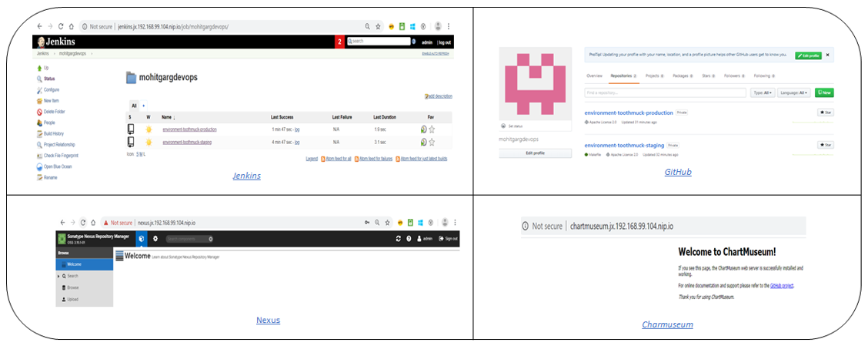Click the sun weather icon for environment-toothmuck-production

(149, 129)
